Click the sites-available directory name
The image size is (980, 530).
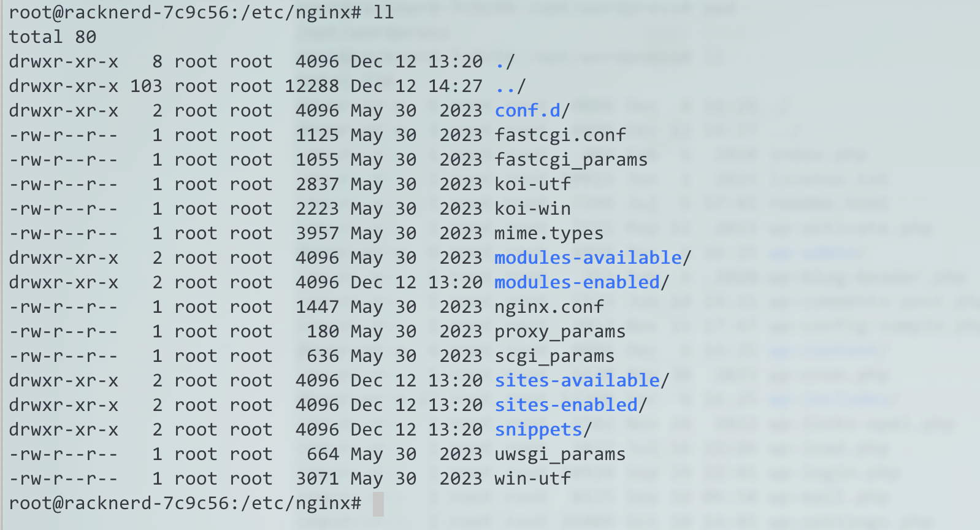(x=578, y=380)
